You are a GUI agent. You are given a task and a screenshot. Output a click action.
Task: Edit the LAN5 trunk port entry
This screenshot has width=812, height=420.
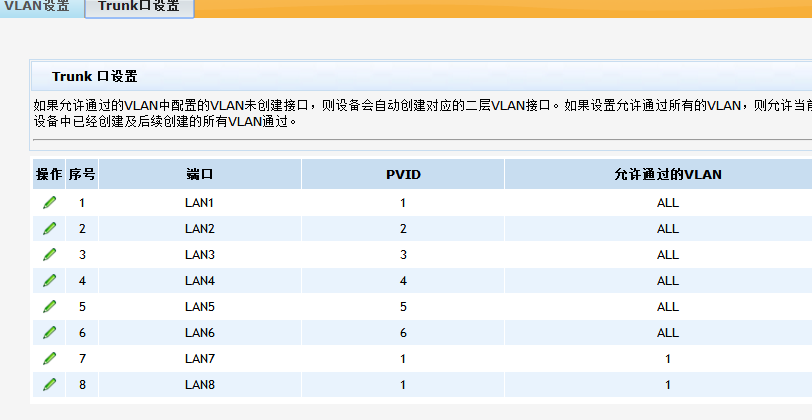pos(49,307)
